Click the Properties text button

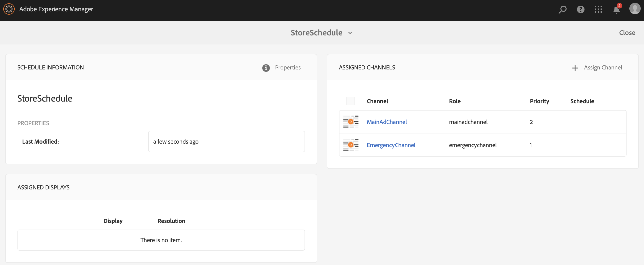[x=288, y=68]
